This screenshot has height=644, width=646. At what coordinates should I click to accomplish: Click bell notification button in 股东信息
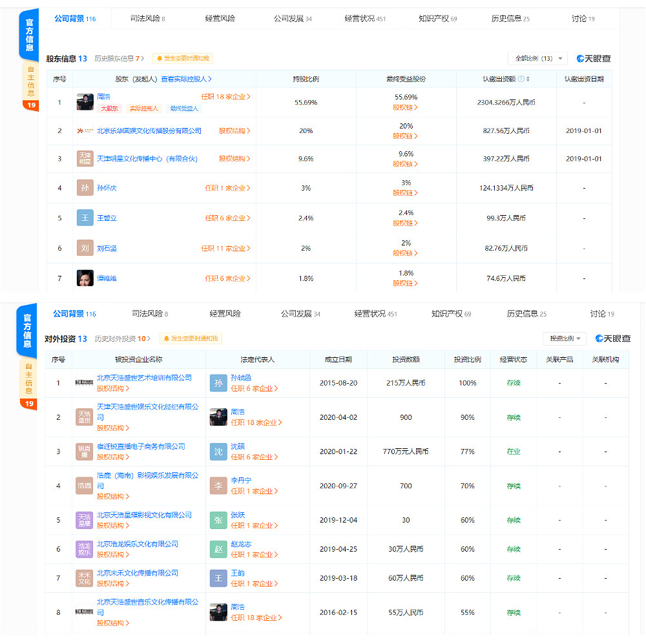pos(183,59)
